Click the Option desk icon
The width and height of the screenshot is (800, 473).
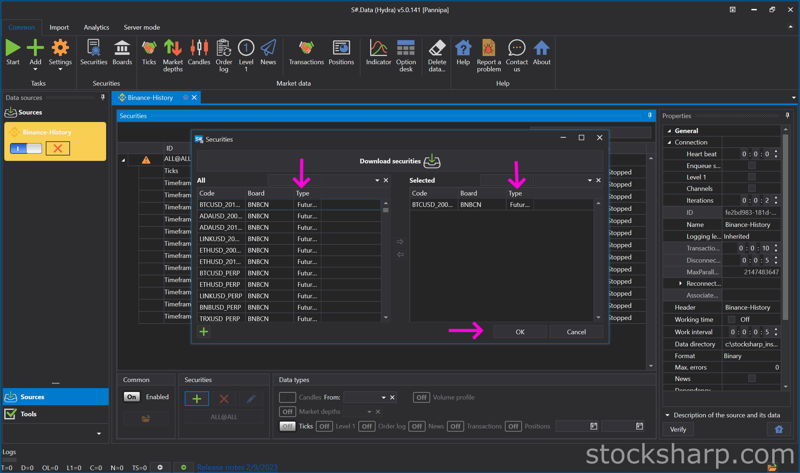click(x=406, y=48)
